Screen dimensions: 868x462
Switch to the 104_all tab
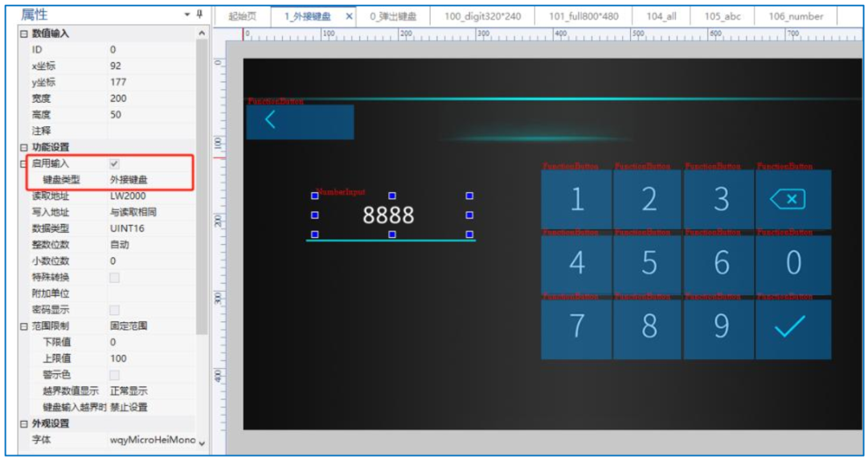tap(661, 16)
